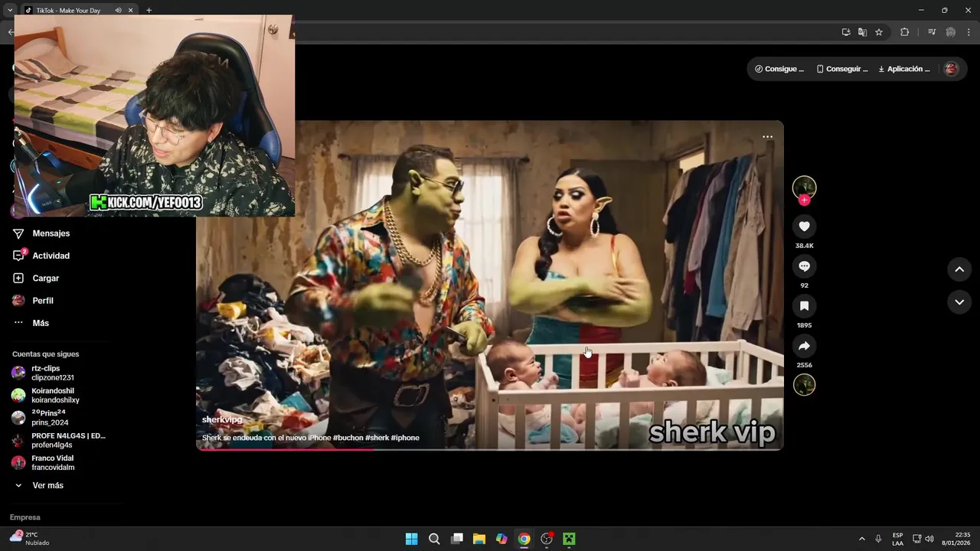
Task: Open video three-dot options menu
Action: (x=767, y=137)
